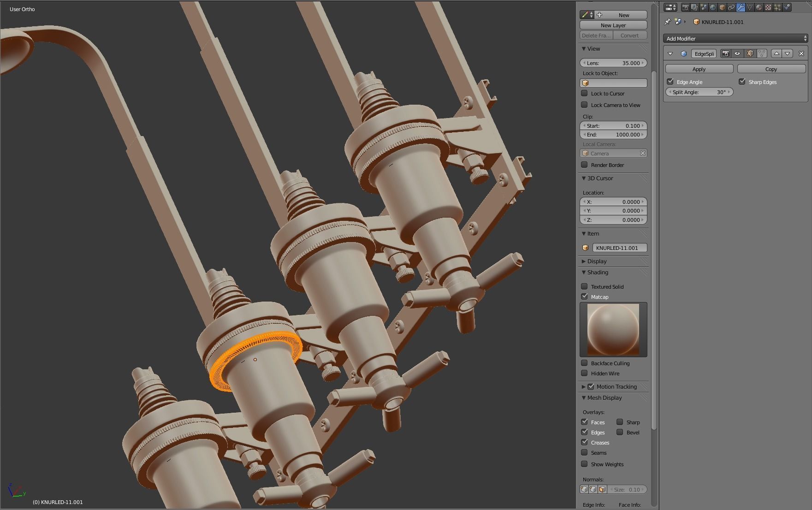Open the Particles properties tab
812x510 pixels.
click(x=777, y=7)
